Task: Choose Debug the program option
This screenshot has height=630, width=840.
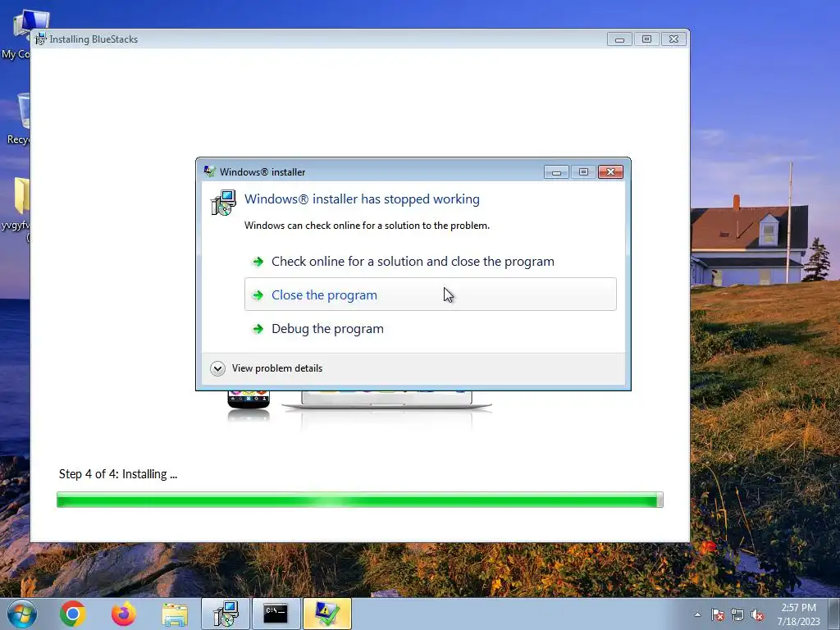Action: tap(430, 328)
